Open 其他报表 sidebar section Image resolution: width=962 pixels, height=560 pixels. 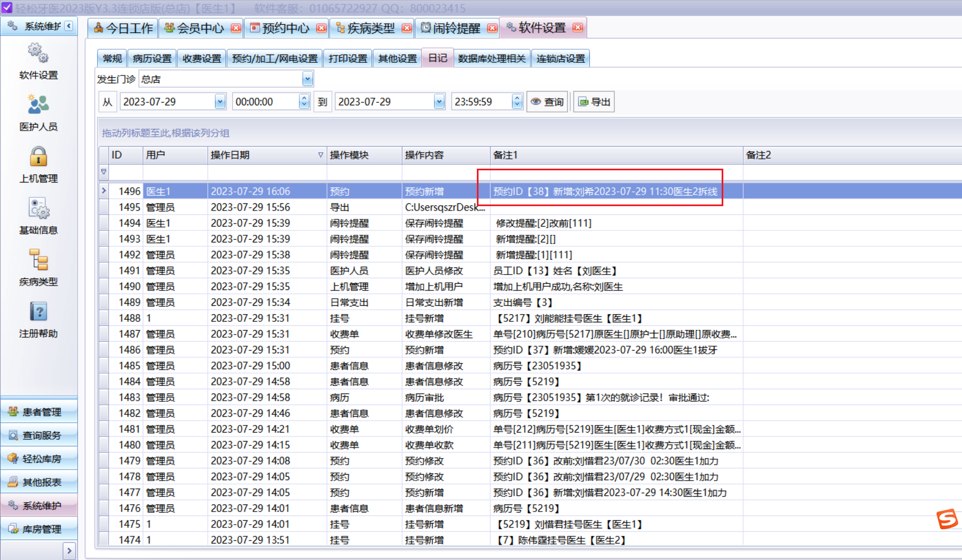39,482
